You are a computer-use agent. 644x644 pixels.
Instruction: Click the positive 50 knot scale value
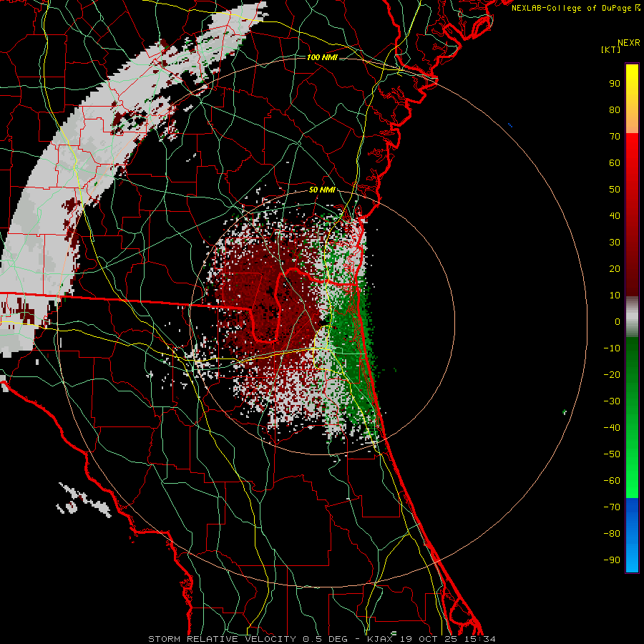pos(615,190)
